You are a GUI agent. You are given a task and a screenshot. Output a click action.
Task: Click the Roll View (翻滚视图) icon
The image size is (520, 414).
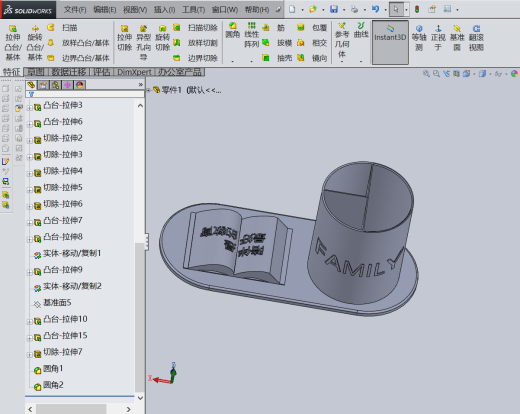tap(476, 37)
